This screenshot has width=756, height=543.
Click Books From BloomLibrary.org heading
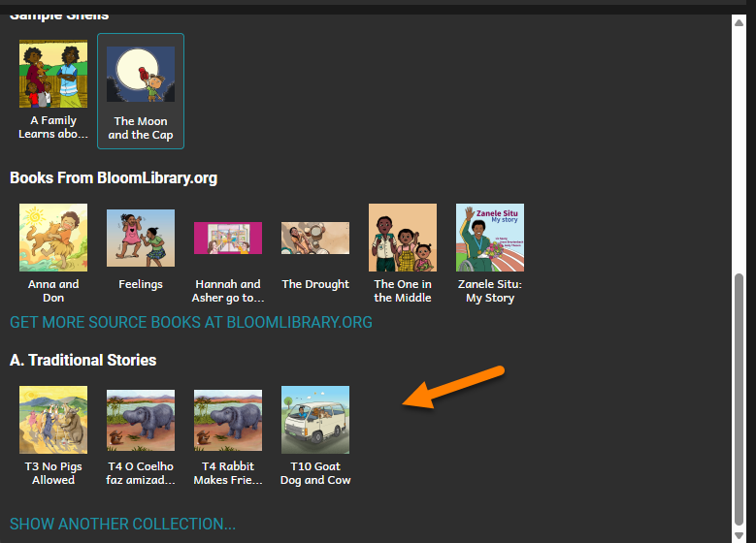[114, 177]
